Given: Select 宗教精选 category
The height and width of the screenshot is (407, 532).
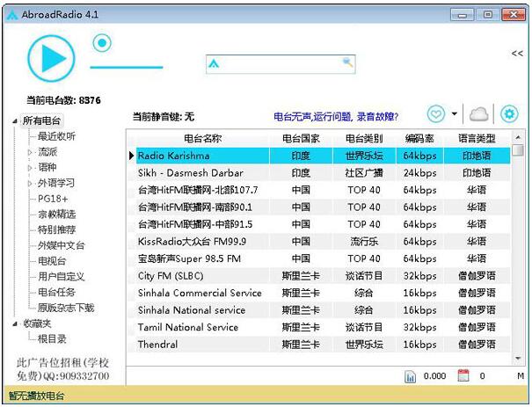Looking at the screenshot, I should 56,214.
